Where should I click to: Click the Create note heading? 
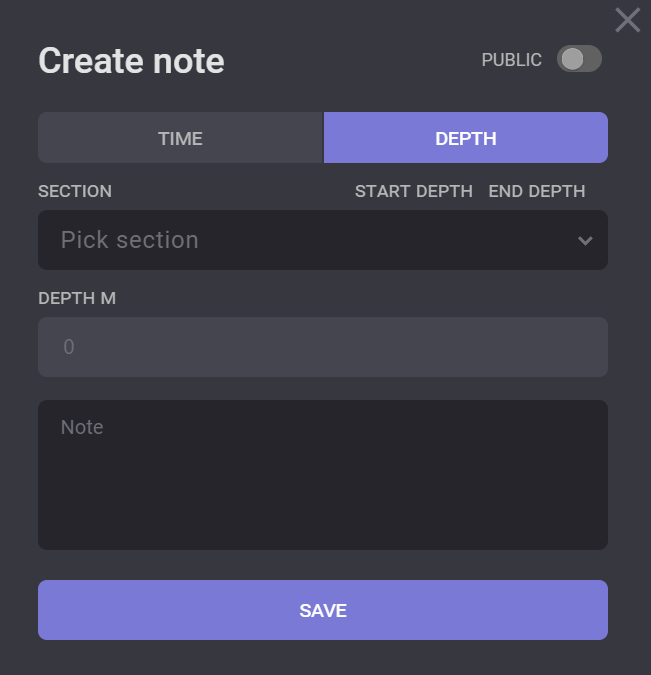(131, 61)
